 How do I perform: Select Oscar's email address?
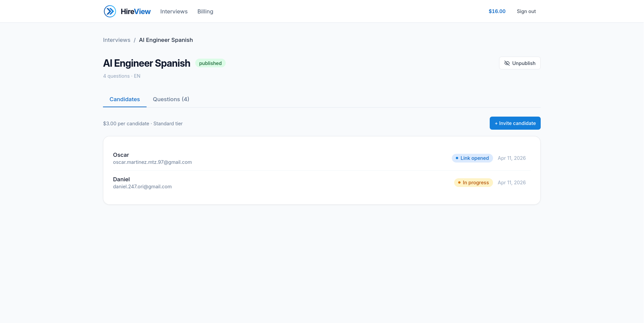coord(152,162)
